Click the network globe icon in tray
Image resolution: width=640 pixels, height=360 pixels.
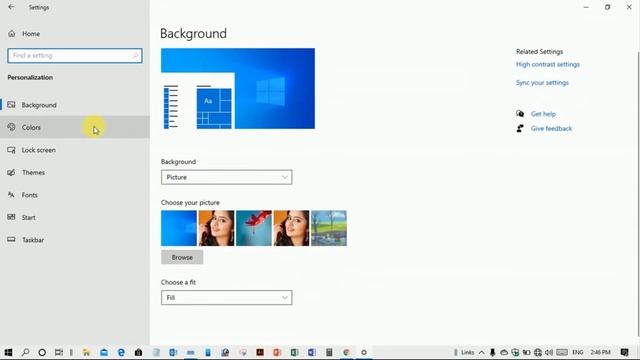point(538,352)
